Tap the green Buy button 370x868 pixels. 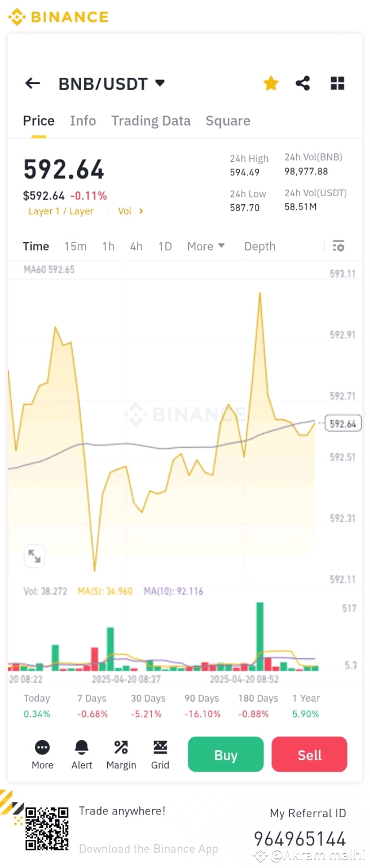pos(226,754)
